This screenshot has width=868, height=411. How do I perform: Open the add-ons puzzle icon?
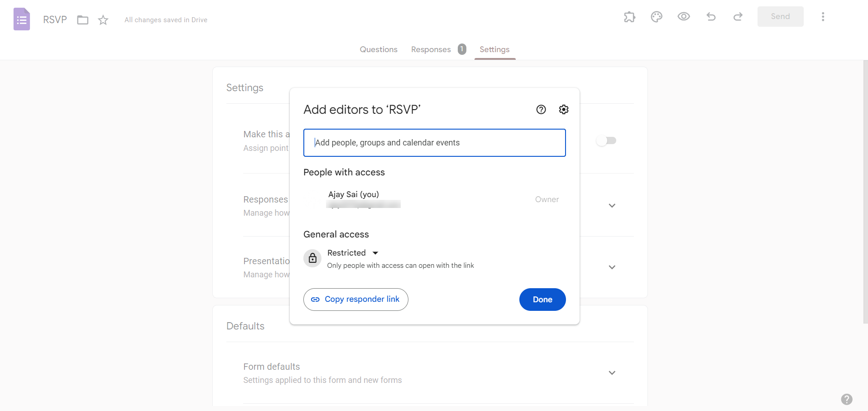(x=629, y=17)
